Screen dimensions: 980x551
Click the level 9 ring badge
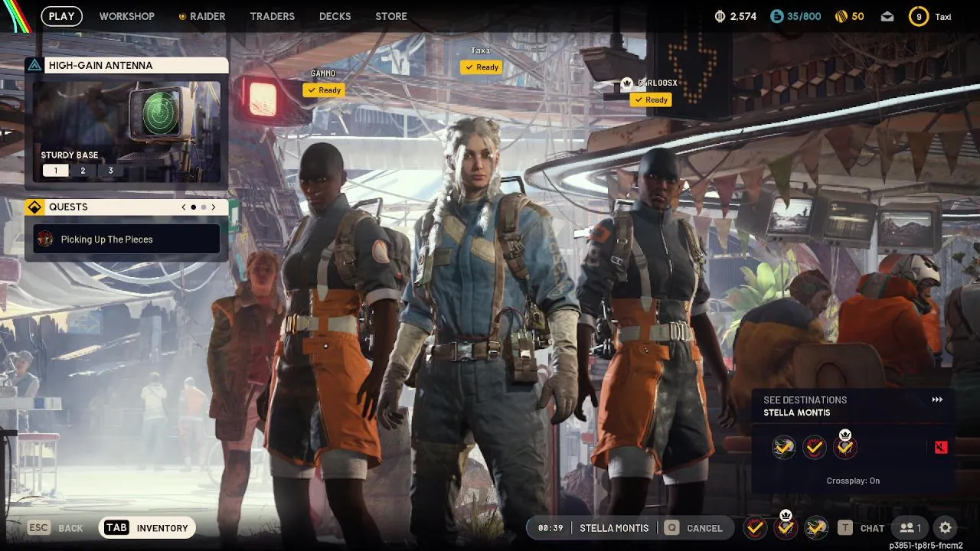point(919,16)
